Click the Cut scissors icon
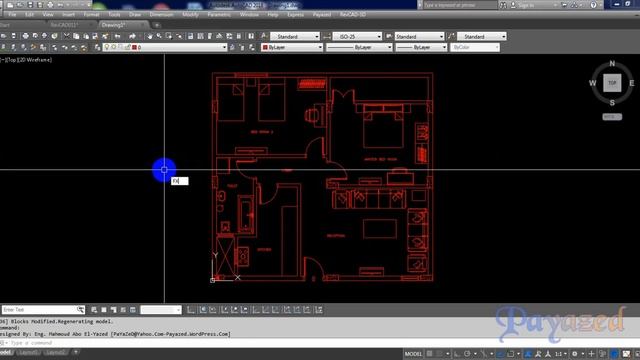Viewport: 640px width, 360px height. click(x=67, y=36)
